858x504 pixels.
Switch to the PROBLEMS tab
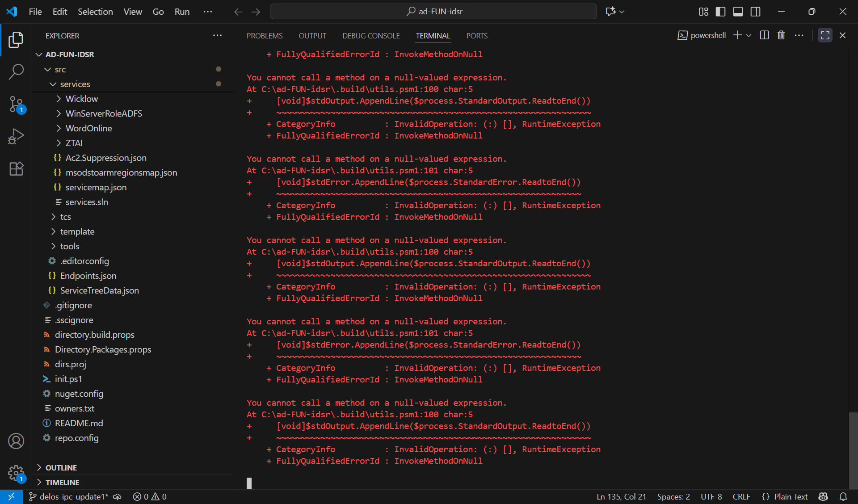tap(265, 36)
